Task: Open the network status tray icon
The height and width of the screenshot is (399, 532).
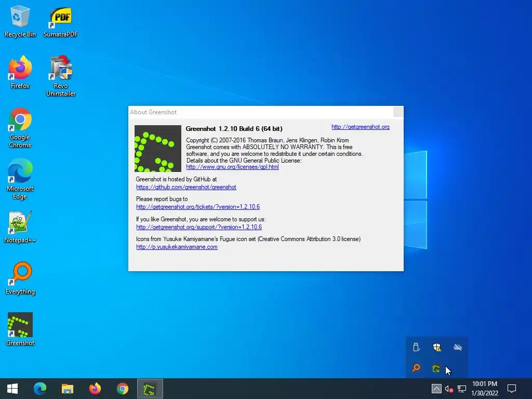Action: [462, 389]
